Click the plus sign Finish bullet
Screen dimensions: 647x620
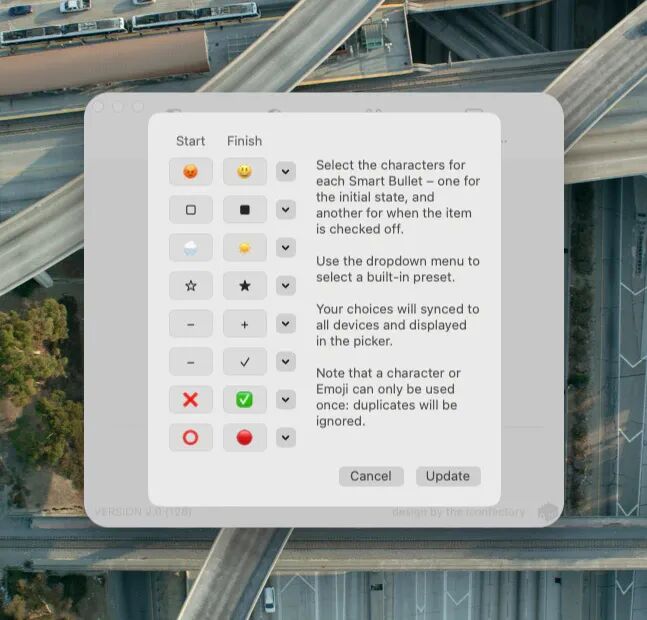click(x=245, y=324)
